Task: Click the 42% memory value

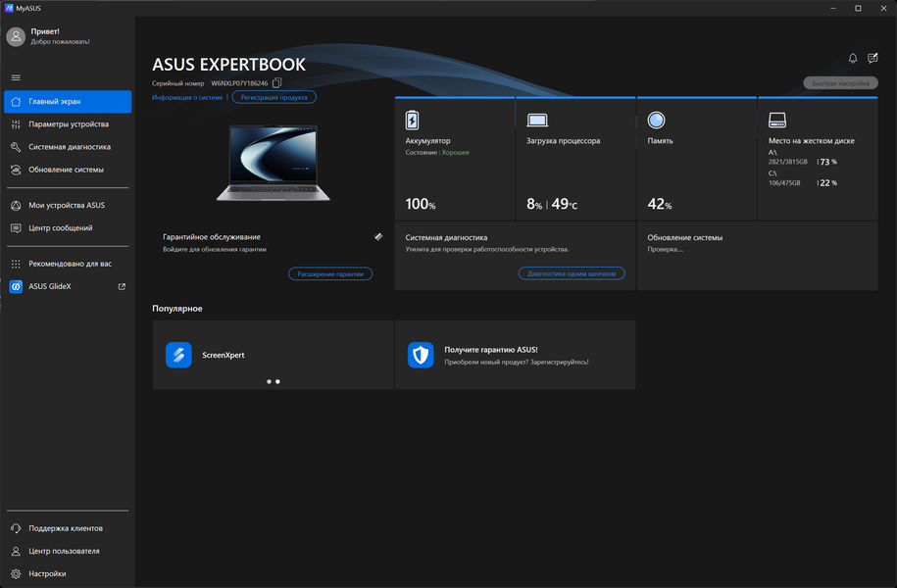Action: [x=660, y=204]
